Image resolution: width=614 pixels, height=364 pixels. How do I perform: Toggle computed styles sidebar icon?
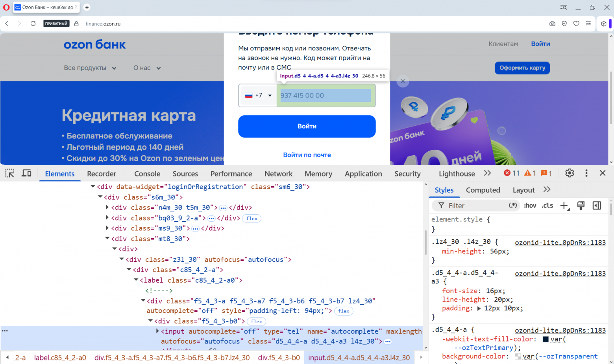click(597, 206)
